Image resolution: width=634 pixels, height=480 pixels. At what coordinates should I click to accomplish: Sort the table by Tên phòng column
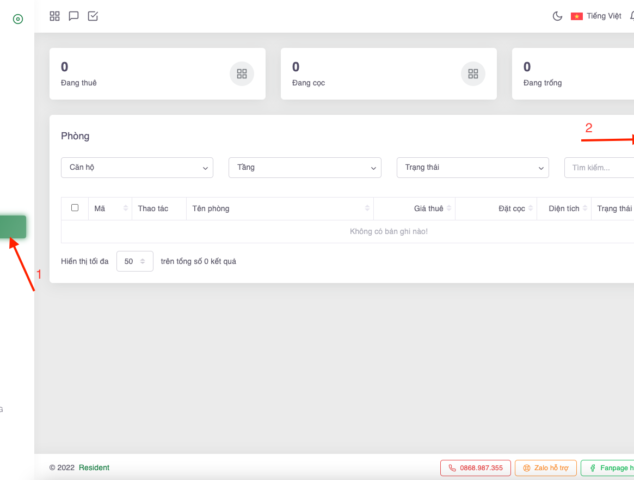point(278,208)
